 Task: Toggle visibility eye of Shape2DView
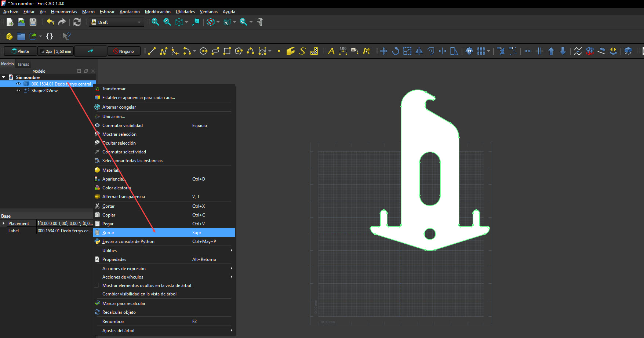[18, 91]
